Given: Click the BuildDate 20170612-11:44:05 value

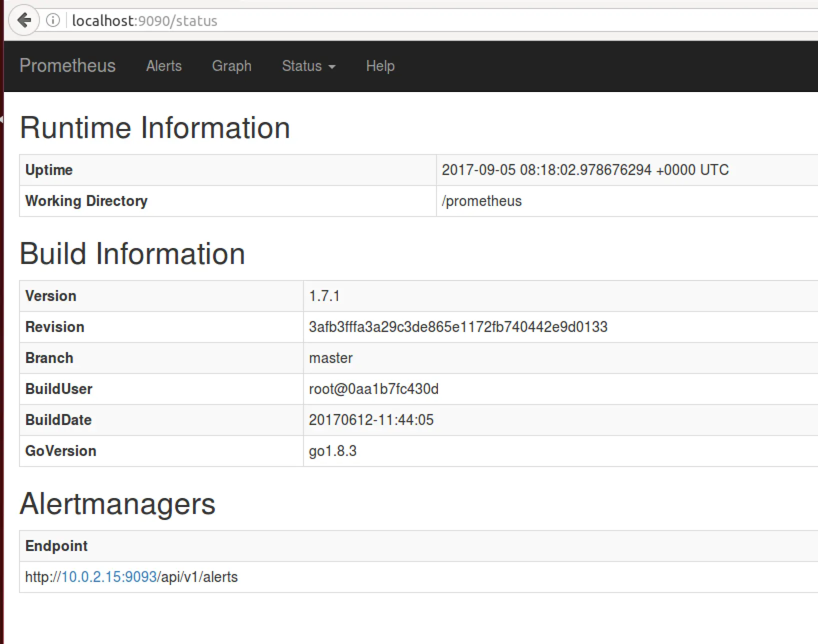Looking at the screenshot, I should click(371, 420).
